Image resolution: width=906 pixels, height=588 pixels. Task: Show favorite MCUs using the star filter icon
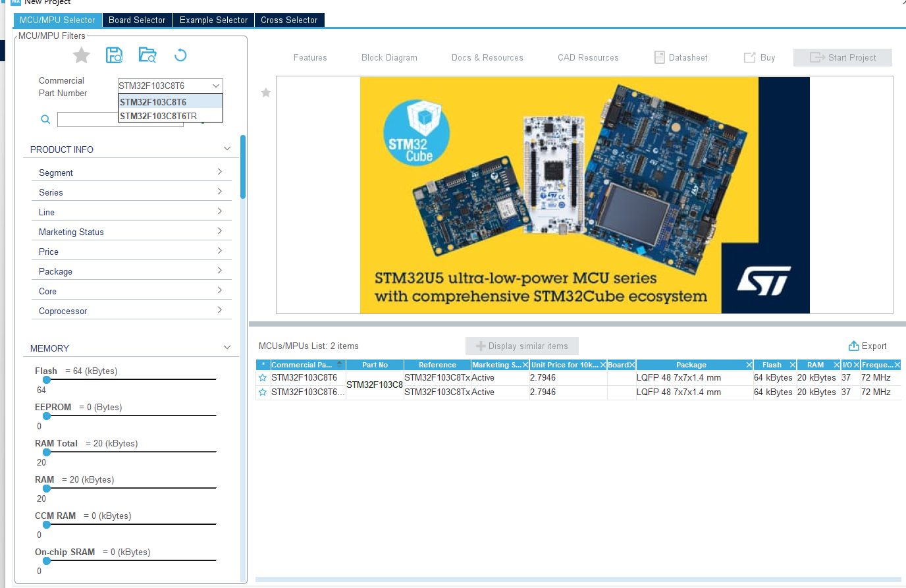pyautogui.click(x=82, y=55)
